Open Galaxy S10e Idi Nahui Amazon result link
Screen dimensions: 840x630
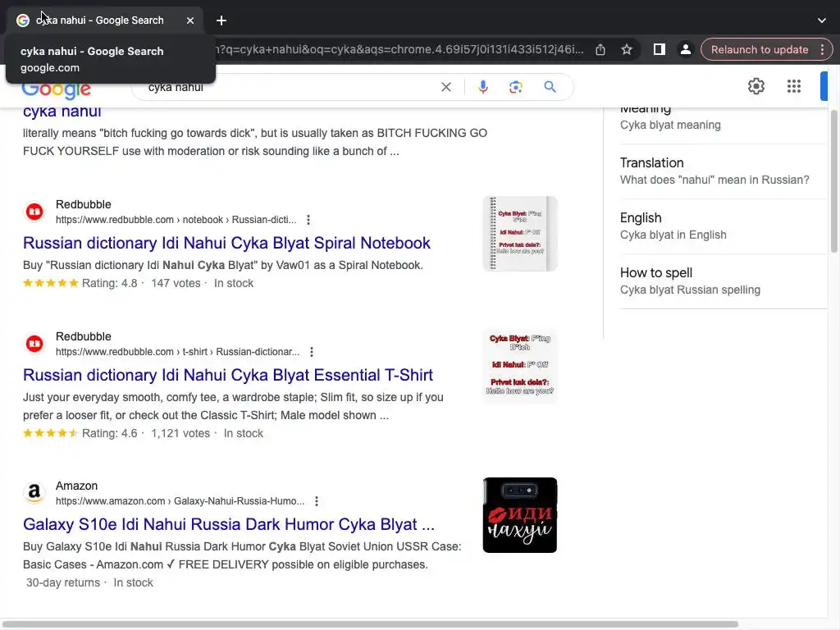pos(229,524)
